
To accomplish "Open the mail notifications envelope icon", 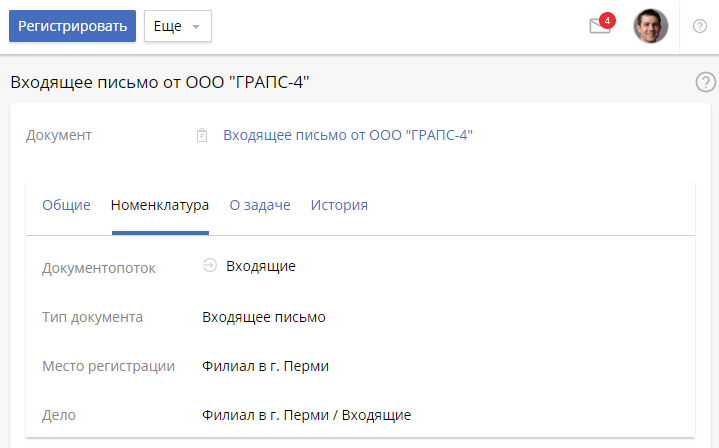I will [x=599, y=27].
